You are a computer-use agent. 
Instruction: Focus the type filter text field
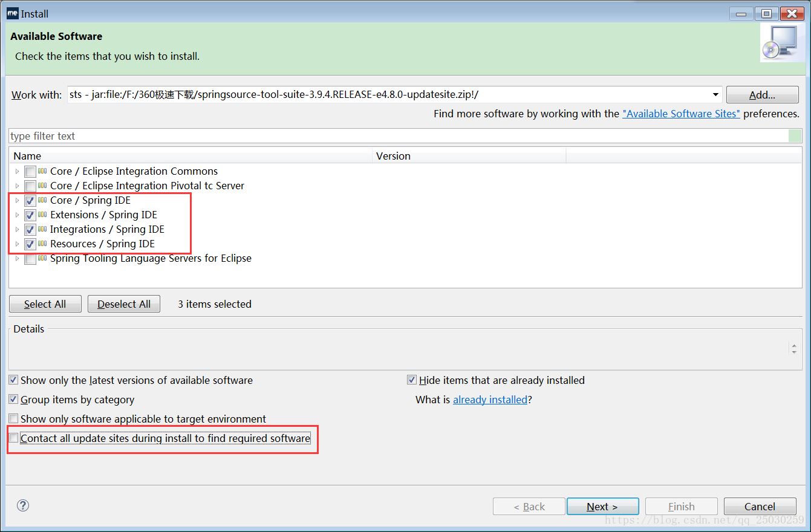tap(399, 136)
